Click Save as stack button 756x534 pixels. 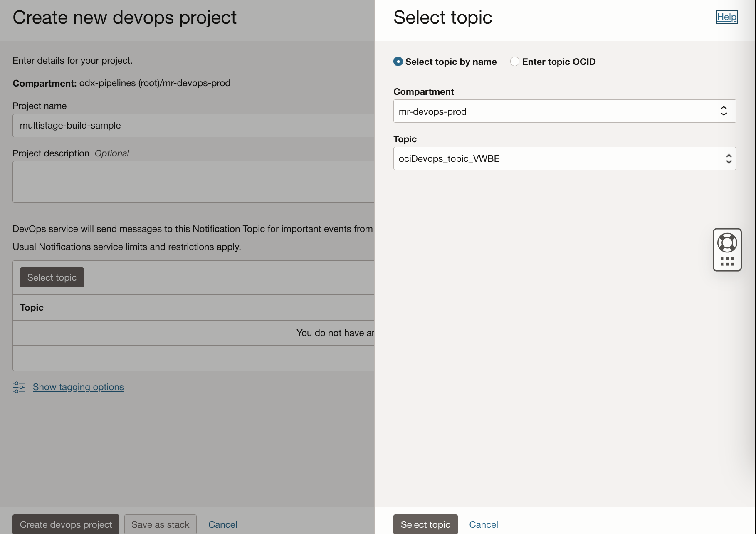point(160,524)
